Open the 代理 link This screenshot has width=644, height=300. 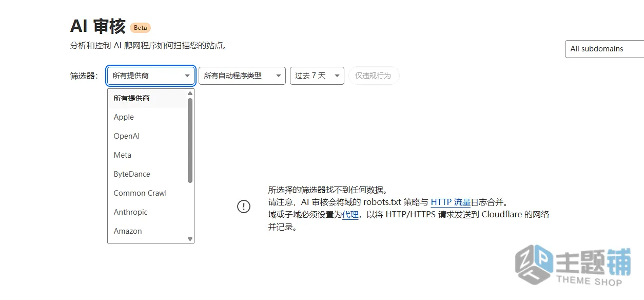[x=350, y=215]
